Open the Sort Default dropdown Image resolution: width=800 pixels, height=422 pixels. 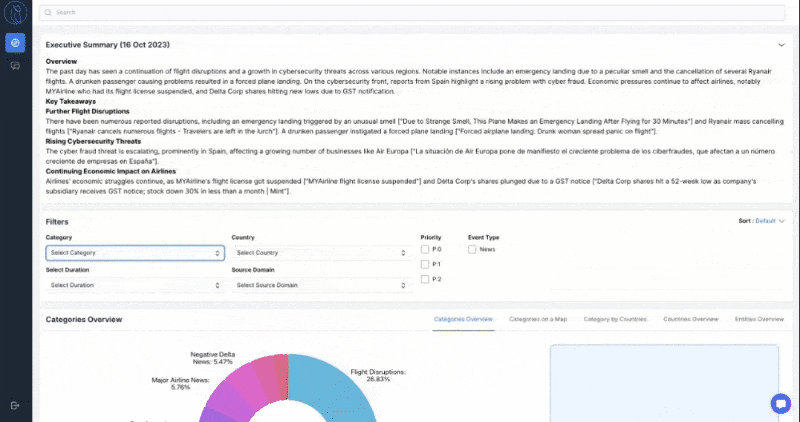tap(762, 221)
